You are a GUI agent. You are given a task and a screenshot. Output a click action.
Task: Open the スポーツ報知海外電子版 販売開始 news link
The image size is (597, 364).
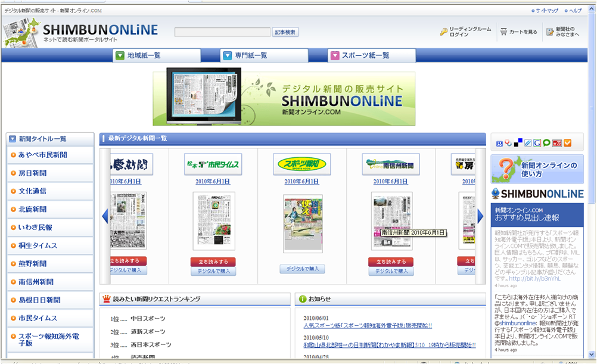click(x=368, y=326)
